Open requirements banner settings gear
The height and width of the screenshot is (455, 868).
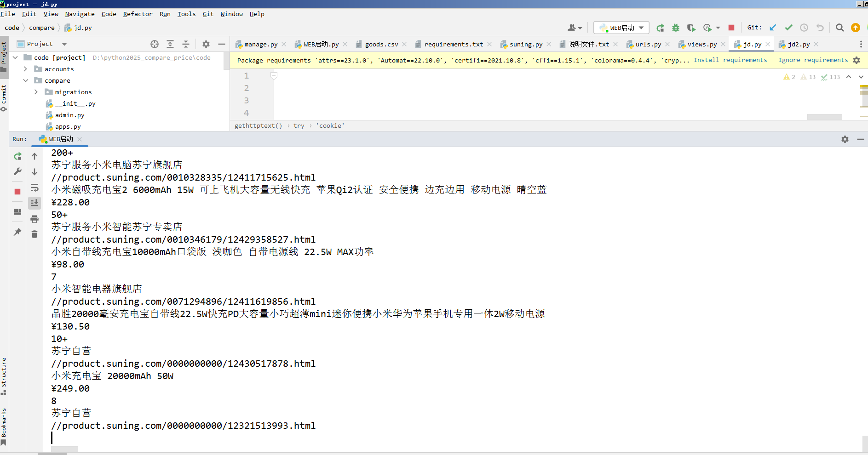coord(857,60)
